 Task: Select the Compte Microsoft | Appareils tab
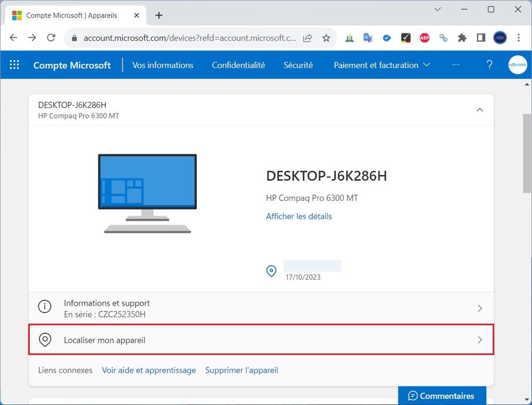pos(76,15)
